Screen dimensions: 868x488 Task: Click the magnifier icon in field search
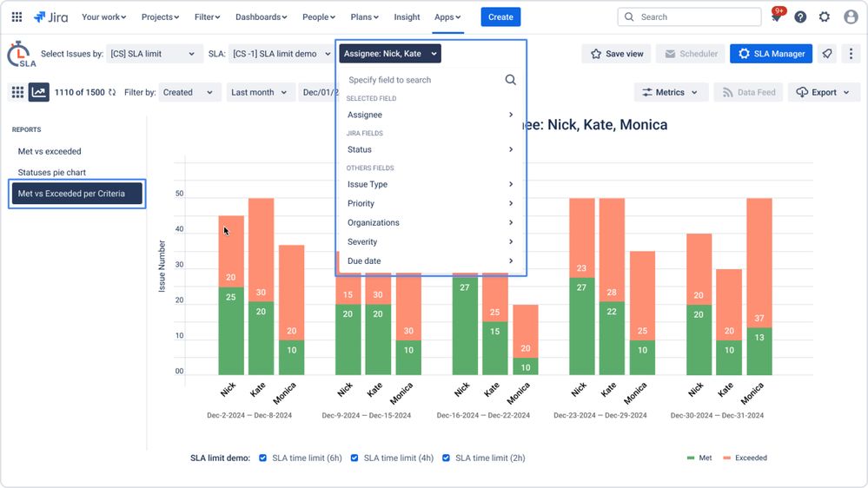coord(510,80)
